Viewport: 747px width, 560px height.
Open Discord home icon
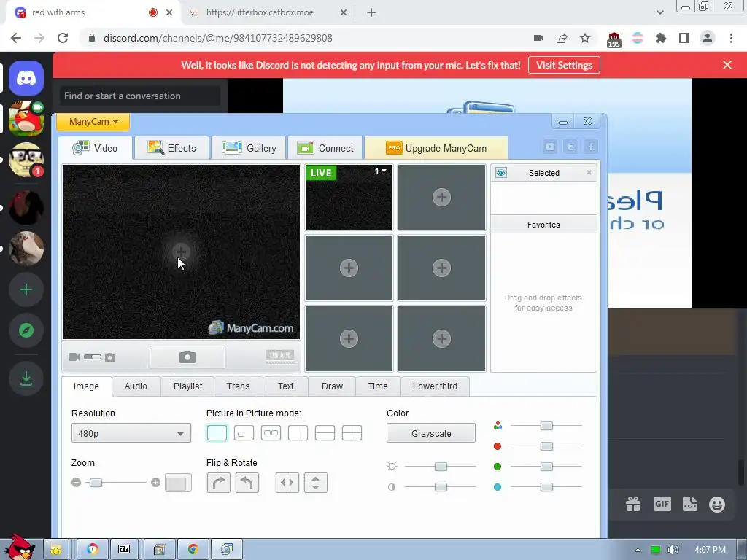click(x=26, y=78)
